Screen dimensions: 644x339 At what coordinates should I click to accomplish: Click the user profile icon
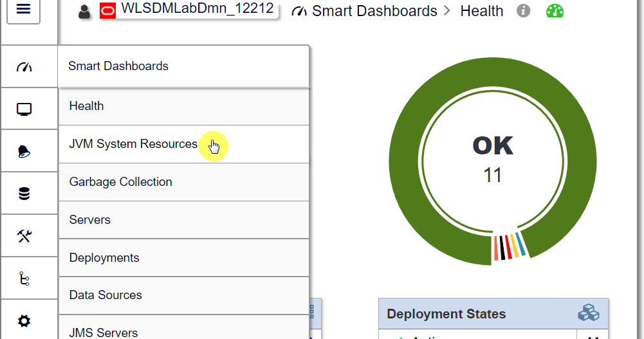(84, 12)
